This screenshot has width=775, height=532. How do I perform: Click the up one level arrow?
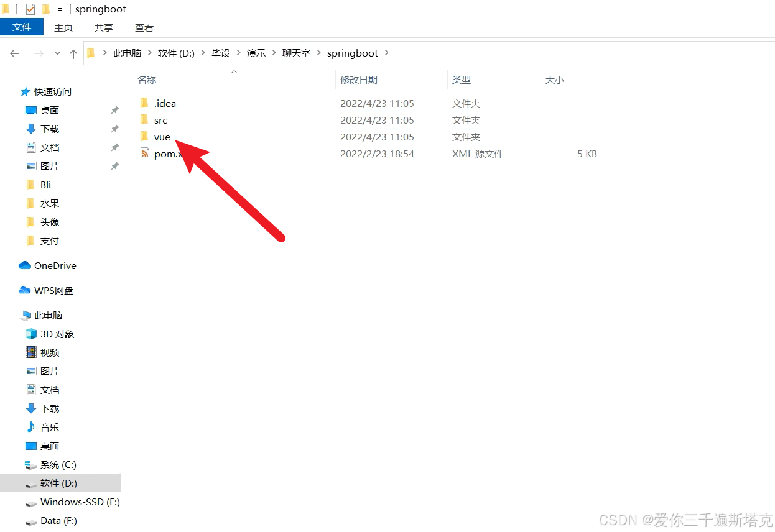pyautogui.click(x=73, y=53)
